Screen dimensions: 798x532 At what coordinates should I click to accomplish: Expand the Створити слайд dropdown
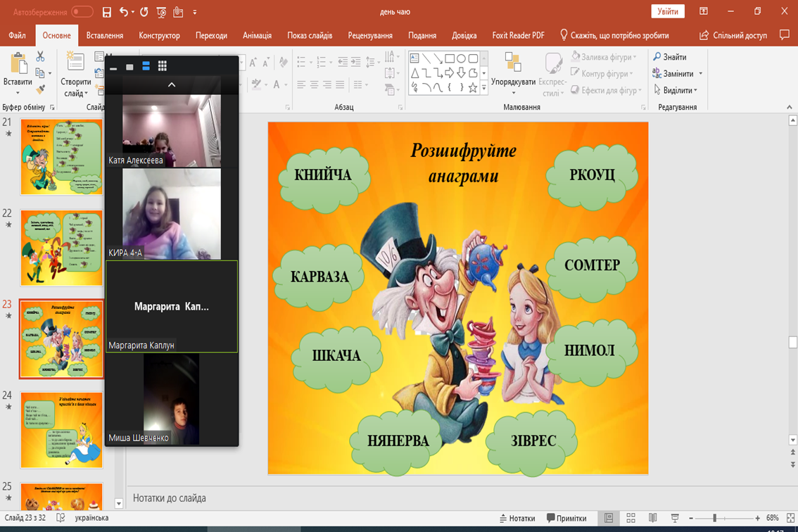click(x=86, y=94)
